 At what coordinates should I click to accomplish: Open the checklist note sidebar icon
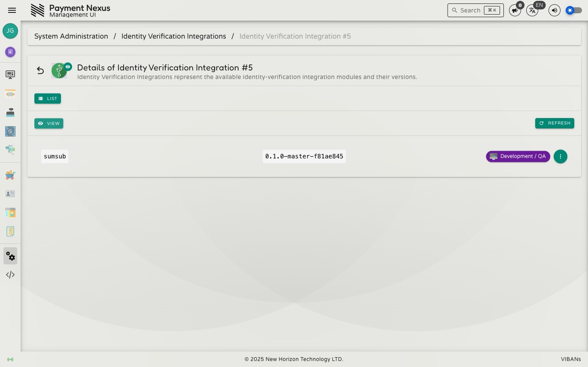click(x=10, y=231)
